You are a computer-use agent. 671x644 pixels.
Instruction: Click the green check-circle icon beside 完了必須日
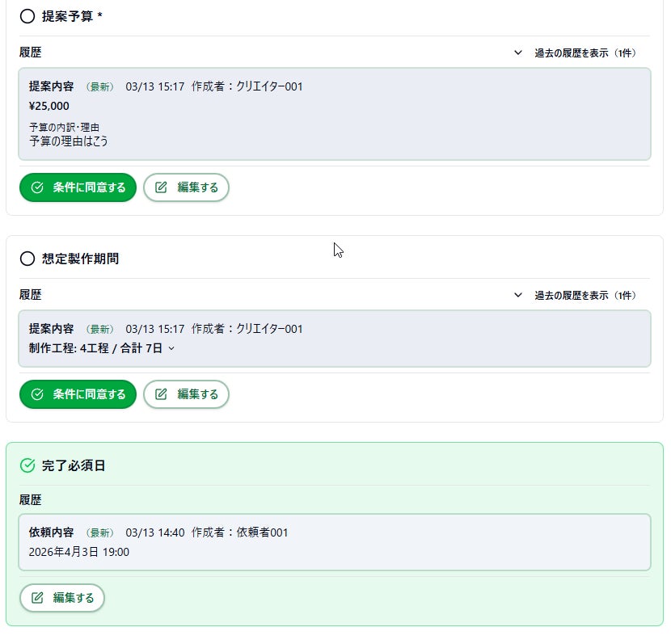(27, 465)
